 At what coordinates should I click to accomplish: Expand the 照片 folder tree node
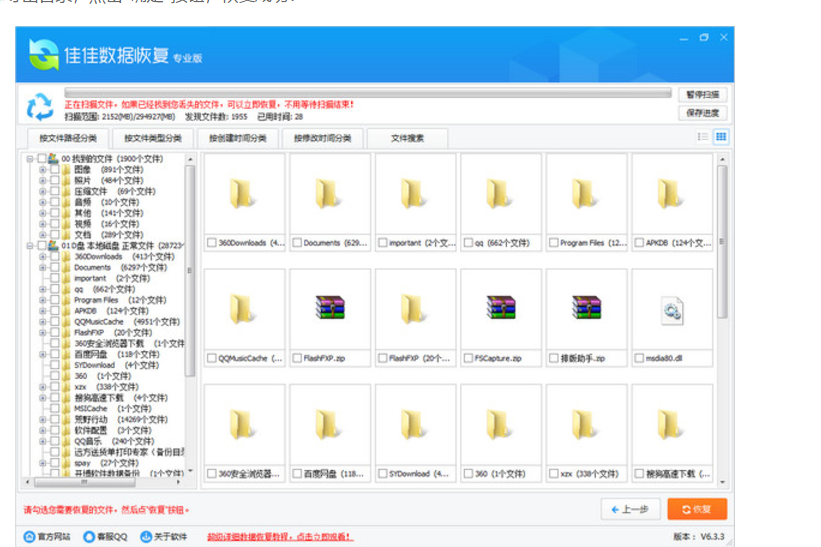pos(43,180)
